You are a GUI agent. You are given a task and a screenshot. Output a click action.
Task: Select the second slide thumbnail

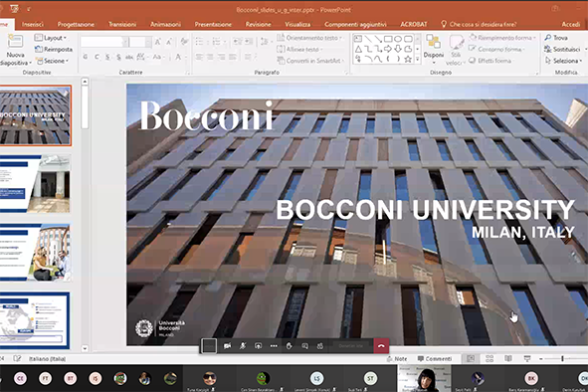(x=35, y=183)
